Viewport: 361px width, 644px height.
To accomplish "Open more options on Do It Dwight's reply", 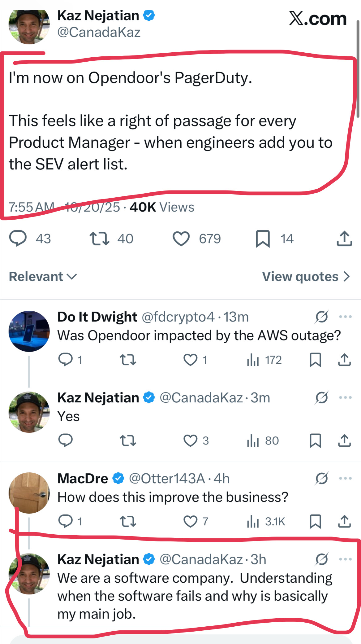I will click(x=345, y=317).
